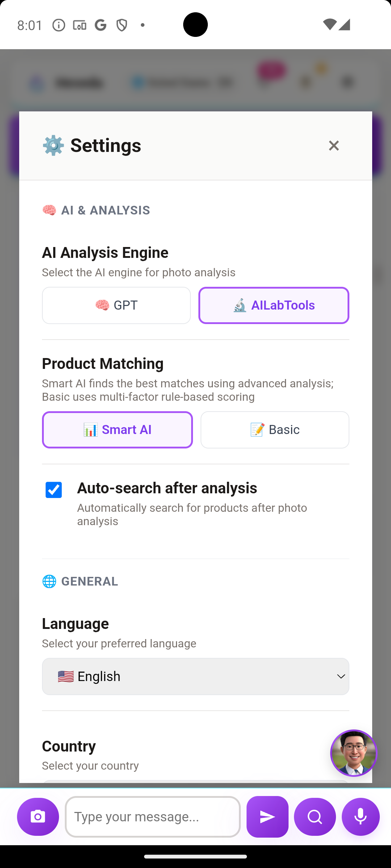Choose Smart AI product matching

coord(117,430)
